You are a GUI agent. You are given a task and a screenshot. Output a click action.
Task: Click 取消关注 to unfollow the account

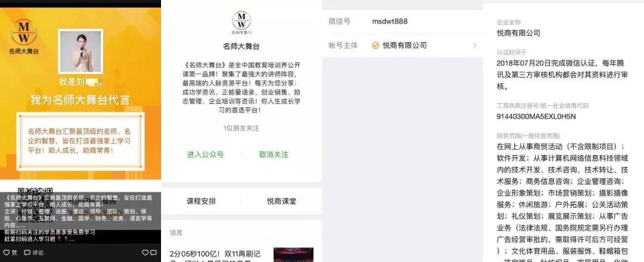pos(274,155)
